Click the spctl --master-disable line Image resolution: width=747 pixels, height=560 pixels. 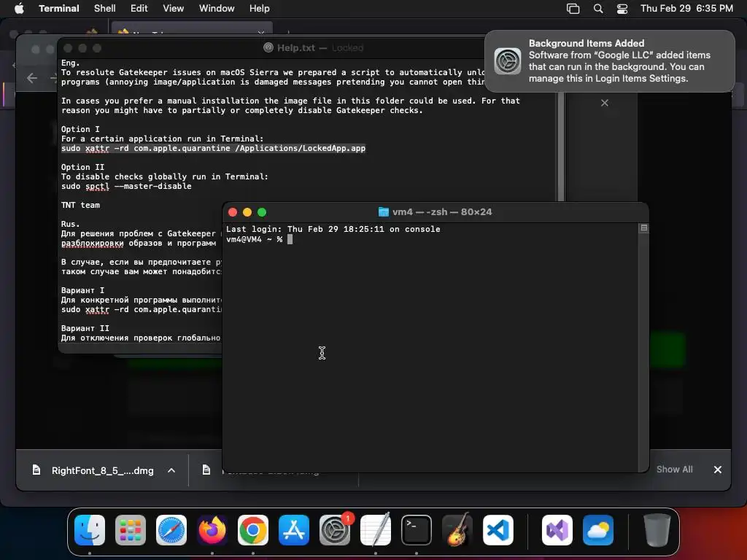[x=126, y=186]
